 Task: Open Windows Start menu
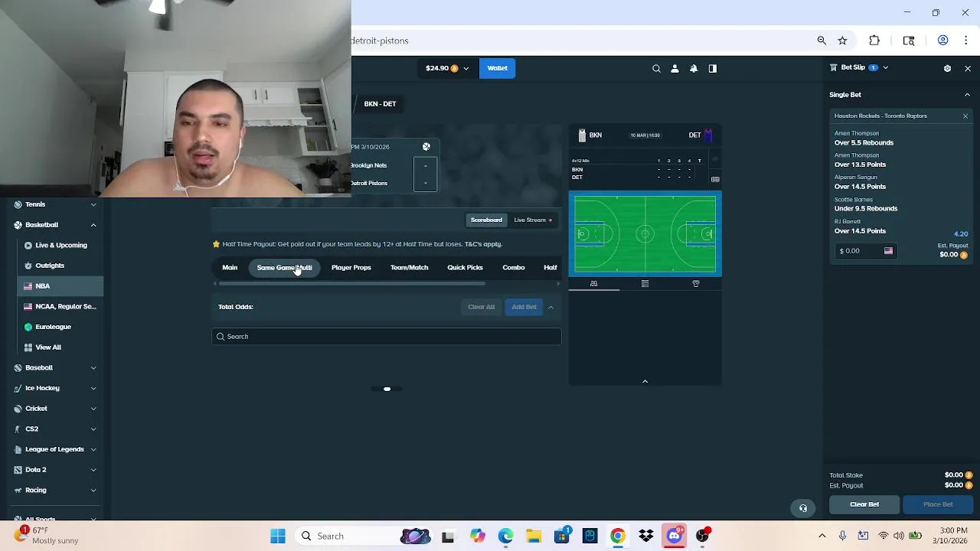pos(278,536)
